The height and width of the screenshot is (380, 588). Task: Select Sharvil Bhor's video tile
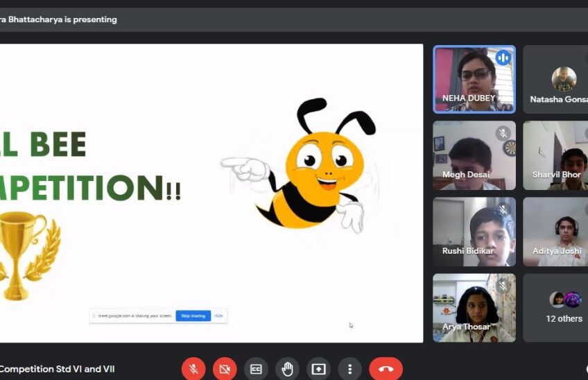tap(556, 155)
